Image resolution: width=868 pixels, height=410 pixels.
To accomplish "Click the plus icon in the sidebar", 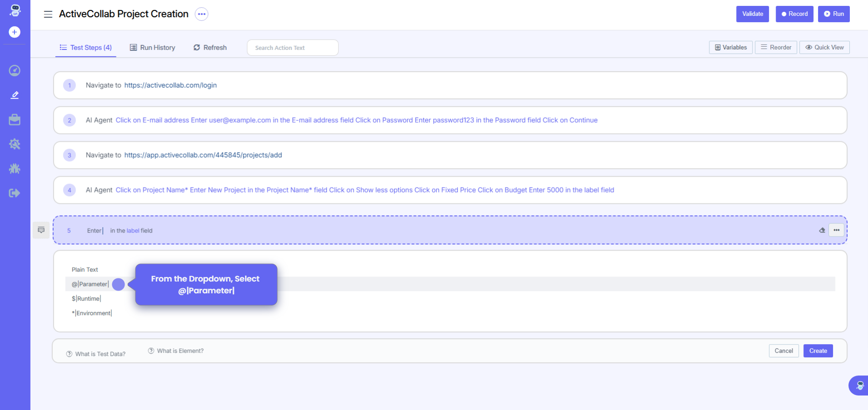I will [x=15, y=32].
